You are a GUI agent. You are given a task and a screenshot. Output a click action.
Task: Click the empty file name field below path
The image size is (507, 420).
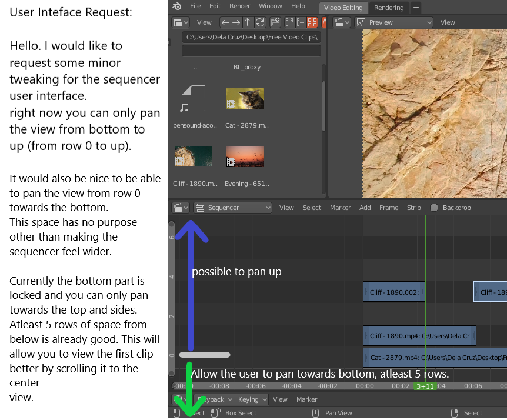[251, 51]
